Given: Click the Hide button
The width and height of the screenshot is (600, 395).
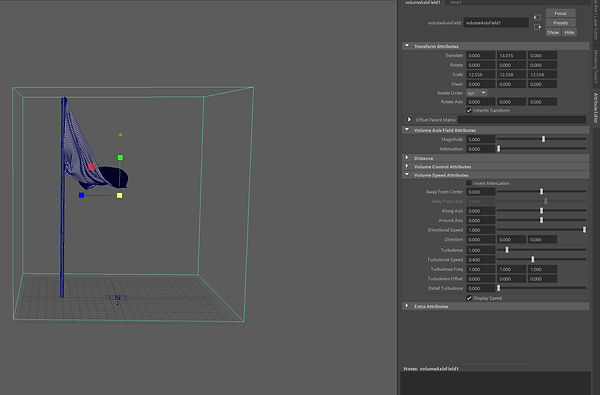Looking at the screenshot, I should (x=569, y=33).
